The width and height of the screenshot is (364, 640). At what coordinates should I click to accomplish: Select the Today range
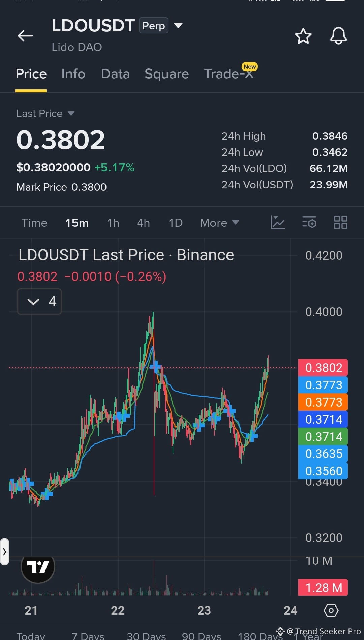point(31,636)
